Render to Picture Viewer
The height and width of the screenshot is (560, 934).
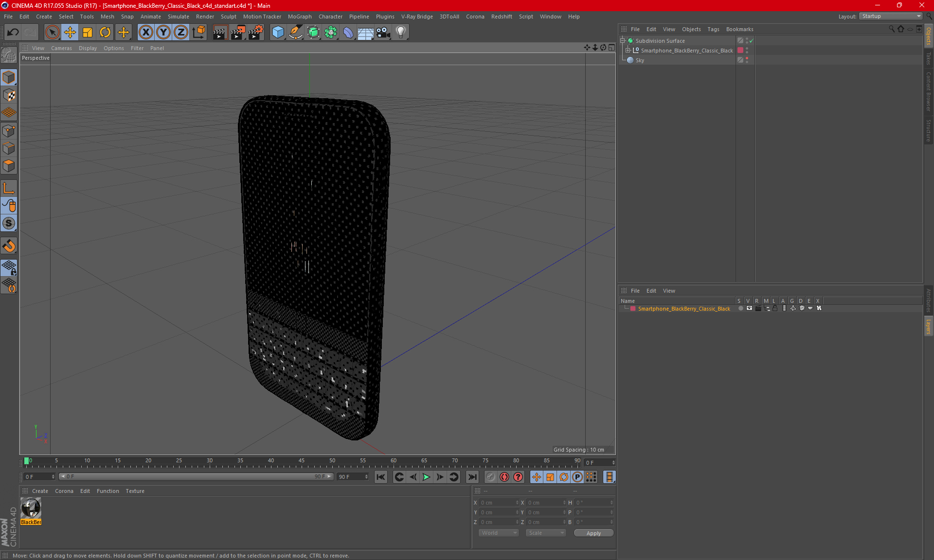coord(238,32)
